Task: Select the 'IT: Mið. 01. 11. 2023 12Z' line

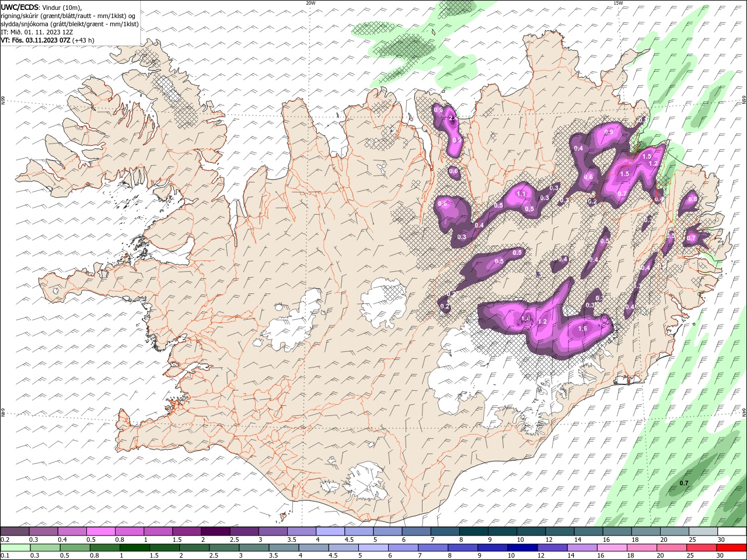Action: [x=37, y=32]
